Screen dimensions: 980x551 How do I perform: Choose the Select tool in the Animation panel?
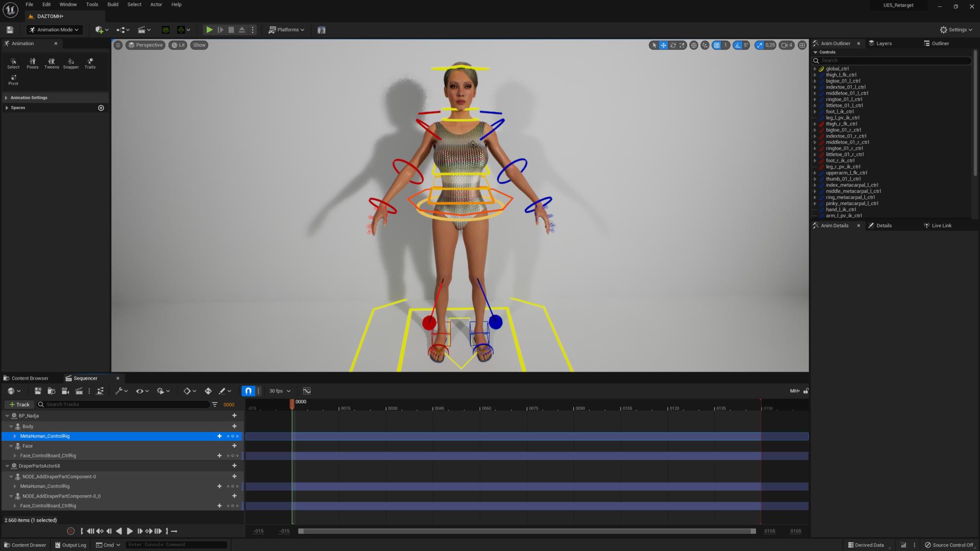[x=13, y=63]
